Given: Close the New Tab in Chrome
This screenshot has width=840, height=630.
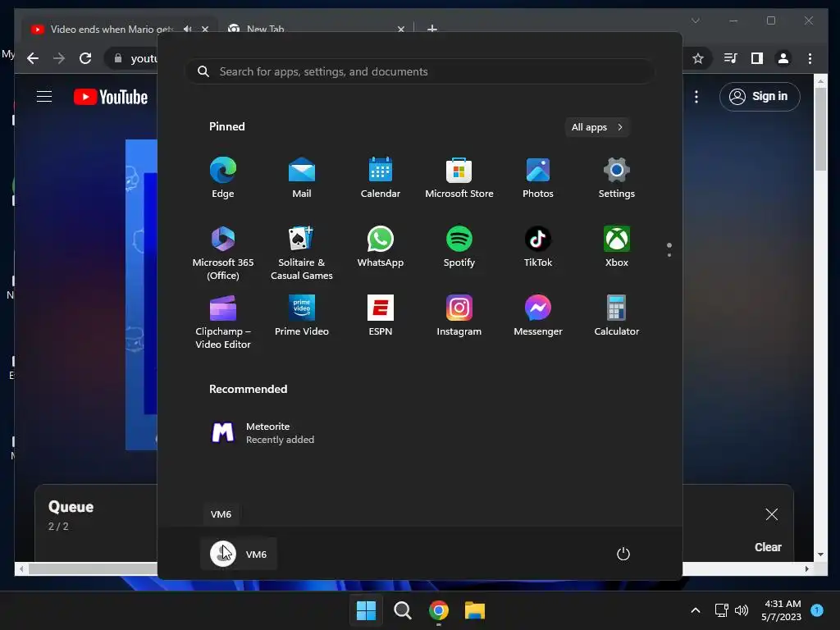Looking at the screenshot, I should 400,29.
